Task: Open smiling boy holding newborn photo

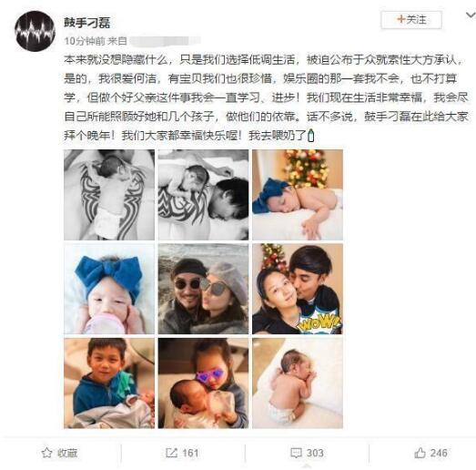Action: (109, 383)
